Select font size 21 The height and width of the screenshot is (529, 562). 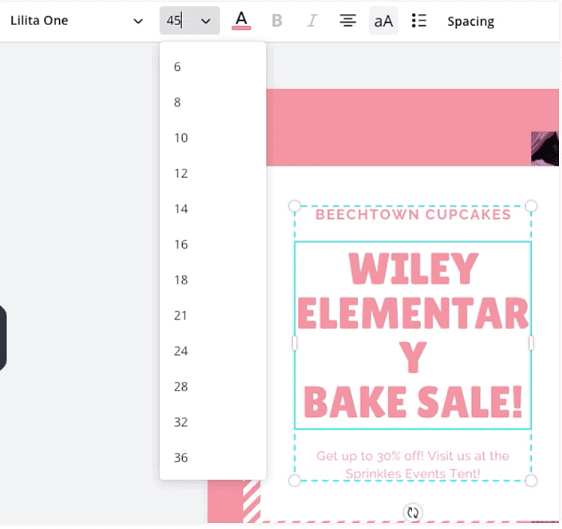click(213, 315)
